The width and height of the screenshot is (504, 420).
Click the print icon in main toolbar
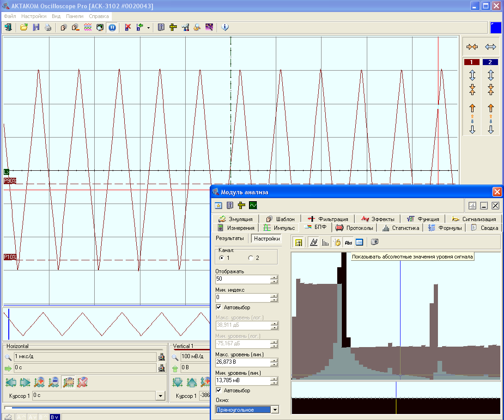point(48,28)
